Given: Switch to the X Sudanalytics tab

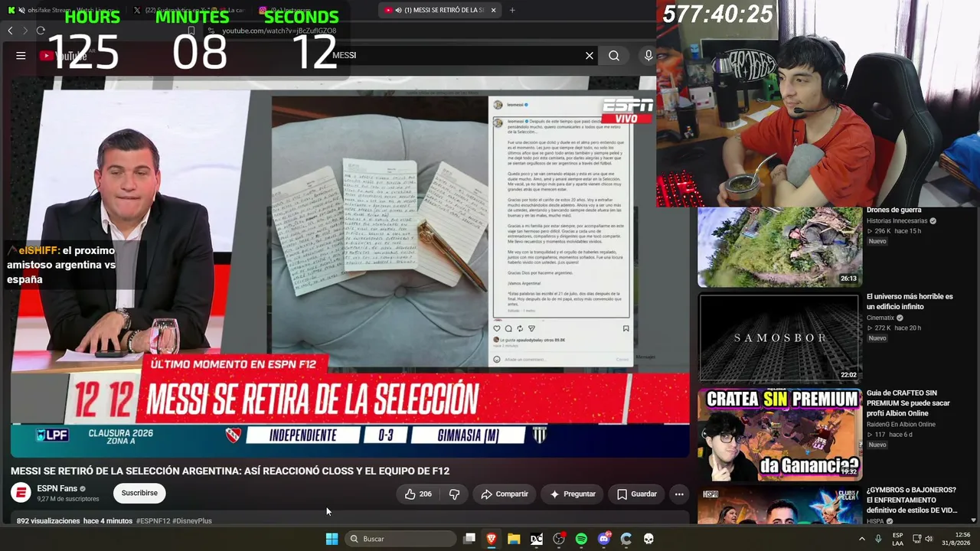Looking at the screenshot, I should (x=188, y=10).
